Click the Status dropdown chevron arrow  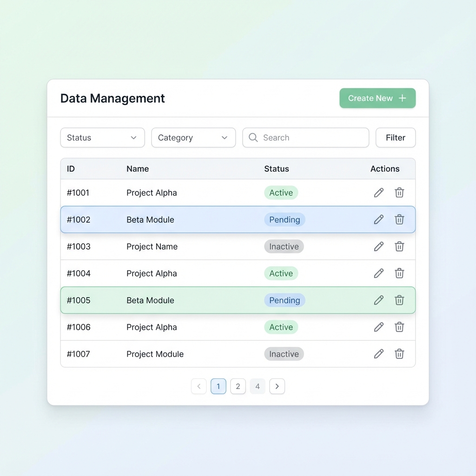point(134,138)
